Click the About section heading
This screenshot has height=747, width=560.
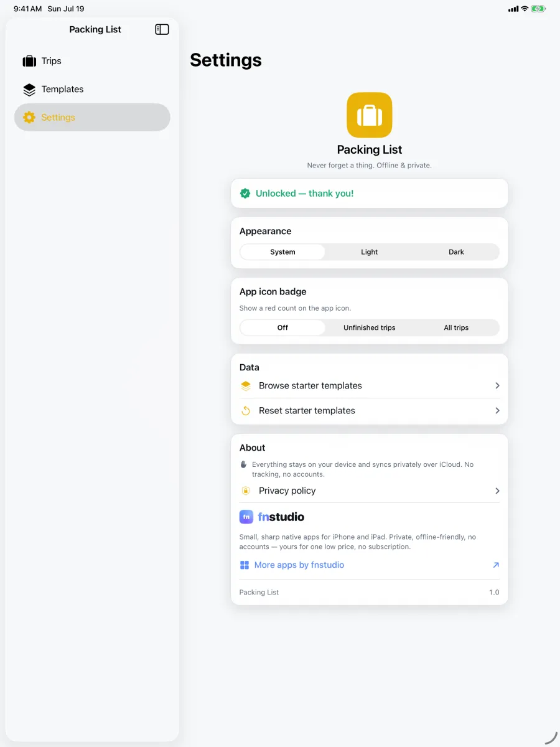pos(253,448)
